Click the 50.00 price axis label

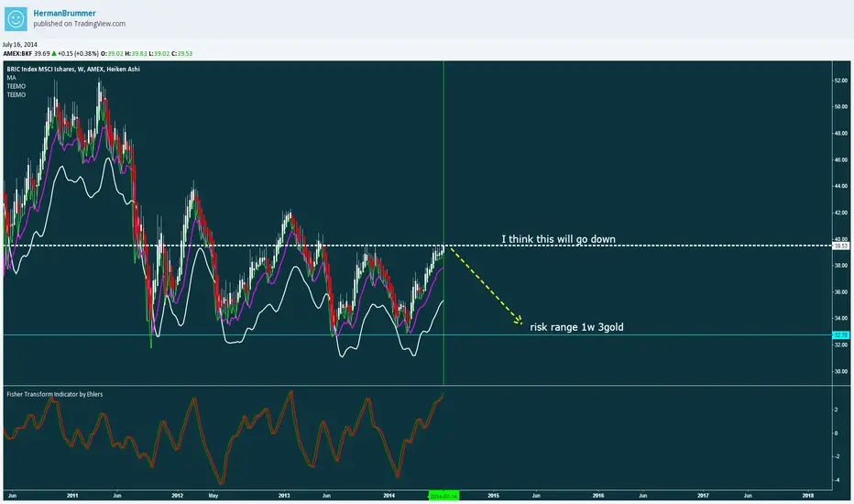coord(840,107)
